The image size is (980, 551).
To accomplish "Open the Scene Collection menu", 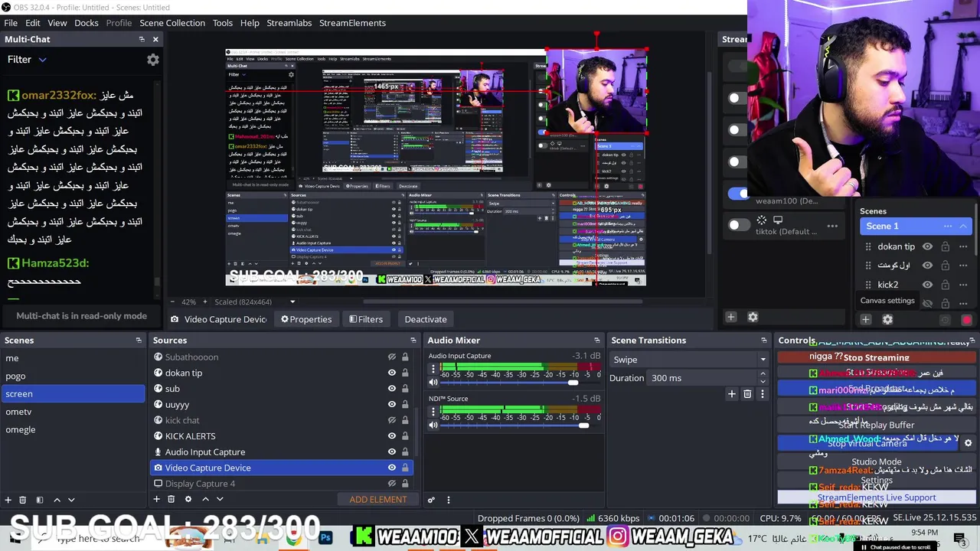I will (x=172, y=23).
